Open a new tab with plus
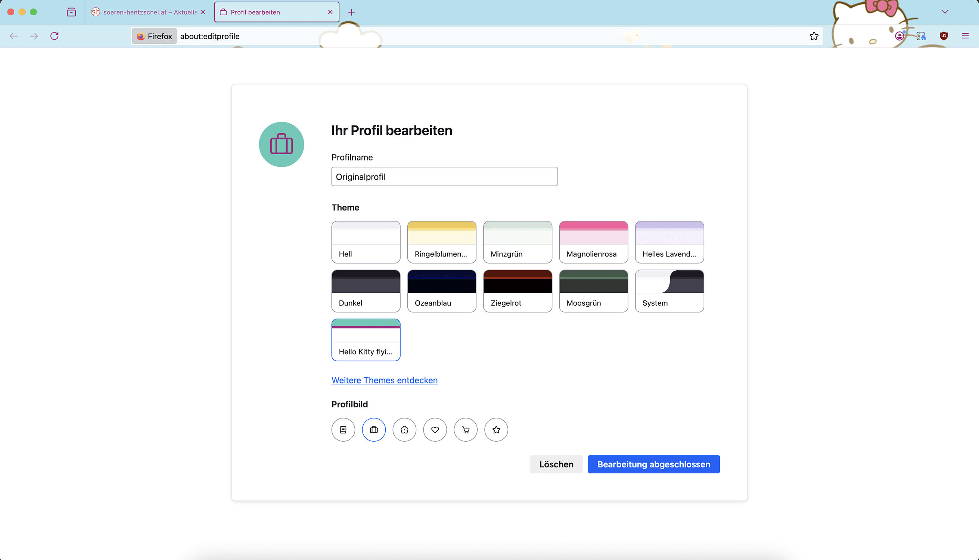979x560 pixels. coord(351,12)
